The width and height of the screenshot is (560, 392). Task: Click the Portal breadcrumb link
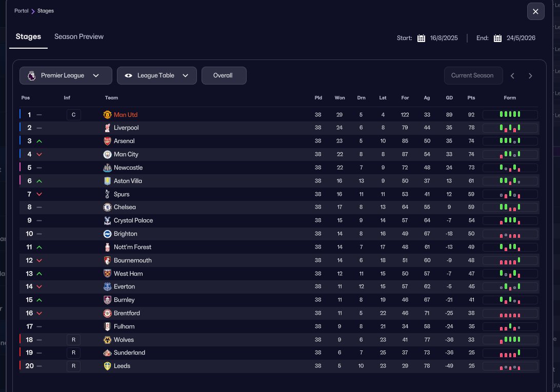click(x=21, y=11)
